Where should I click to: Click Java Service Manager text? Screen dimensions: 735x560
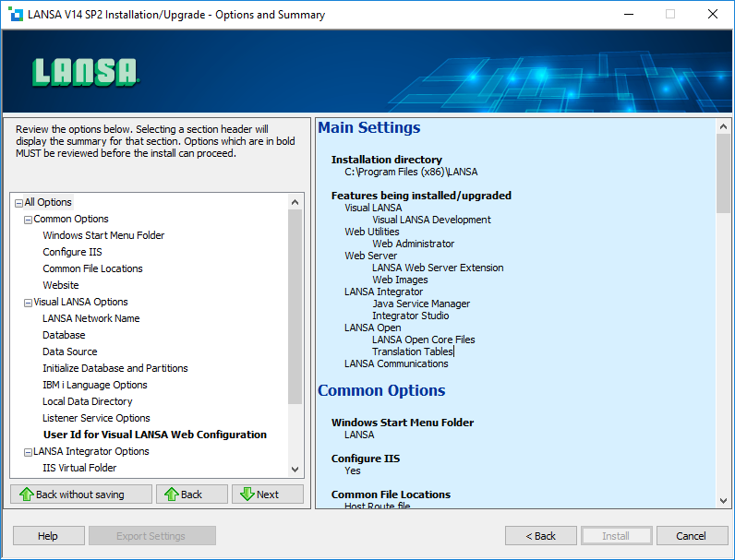coord(421,304)
